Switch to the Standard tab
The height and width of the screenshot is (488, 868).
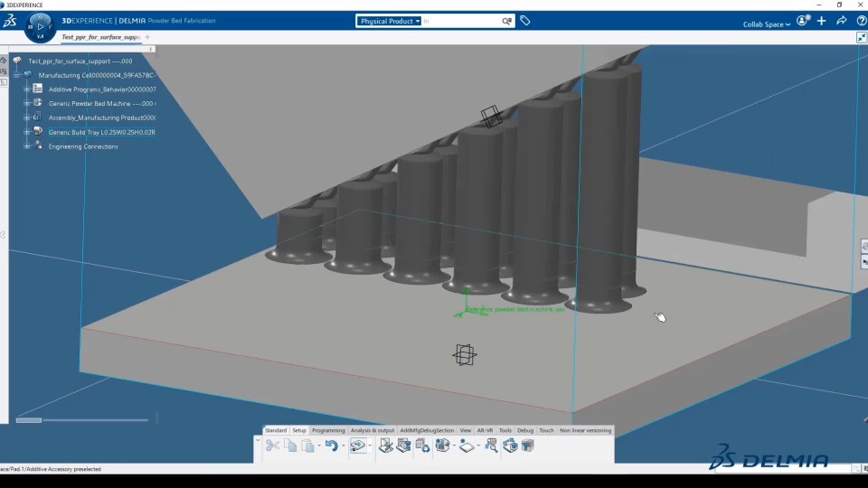[x=276, y=430]
